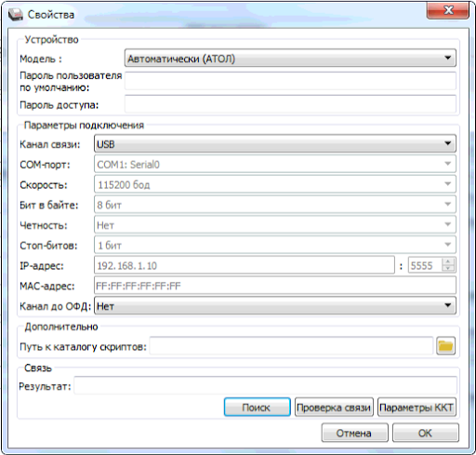Expand the COM-порт dropdown
The height and width of the screenshot is (455, 476).
coord(275,164)
